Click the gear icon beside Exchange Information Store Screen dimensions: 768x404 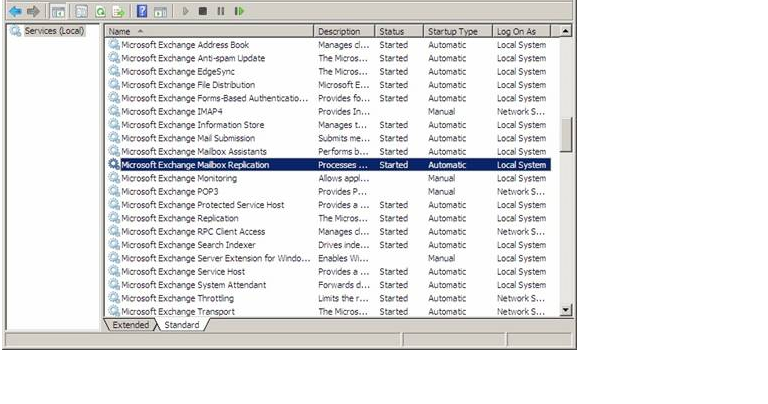(x=114, y=124)
